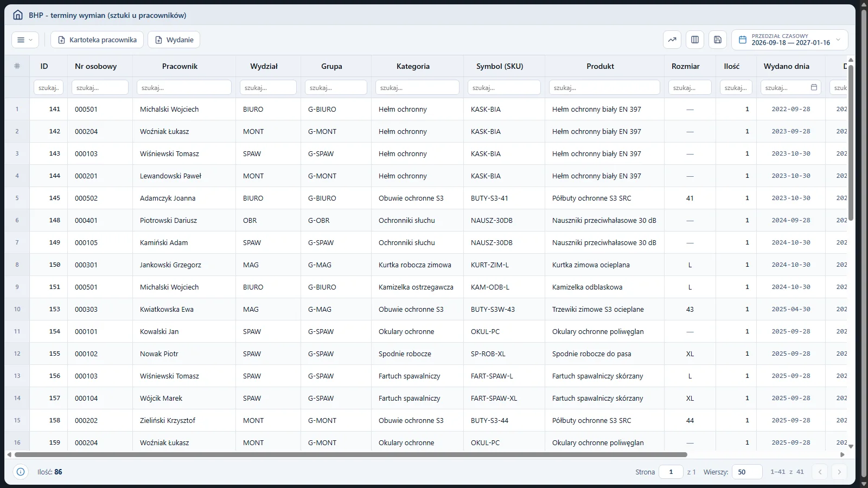
Task: Click the 'Zieliński Krzysztof' cell
Action: (184, 420)
